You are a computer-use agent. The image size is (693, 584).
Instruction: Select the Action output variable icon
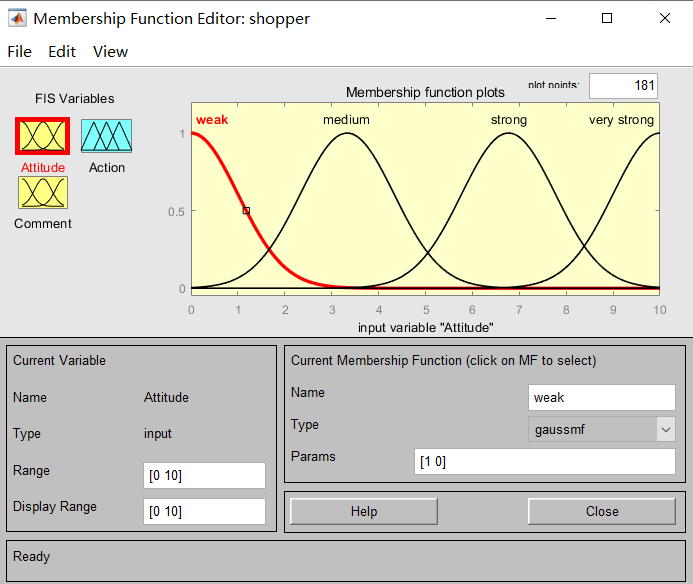[x=107, y=136]
